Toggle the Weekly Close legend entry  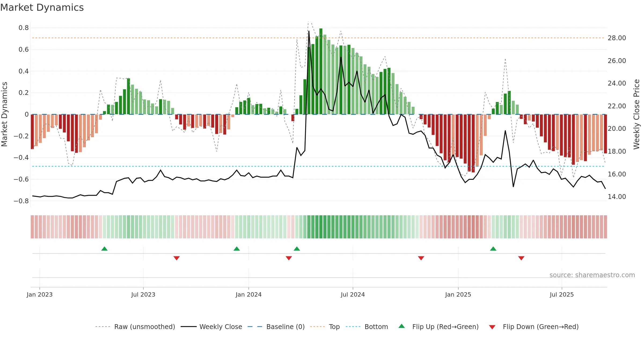click(x=211, y=327)
